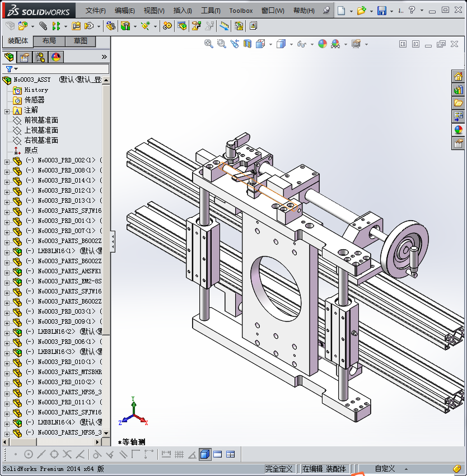This screenshot has height=476, width=467.
Task: Click the Zoom to Fit magnifier icon
Action: coord(209,44)
